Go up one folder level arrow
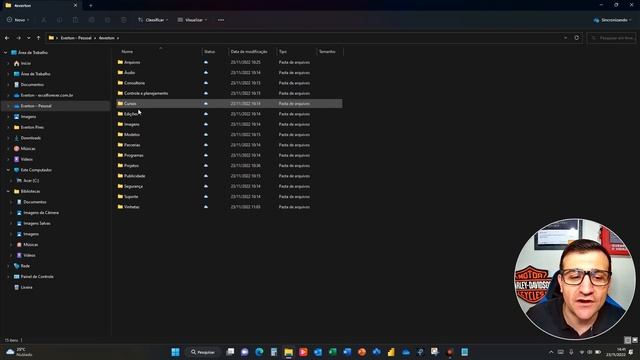 (x=38, y=38)
